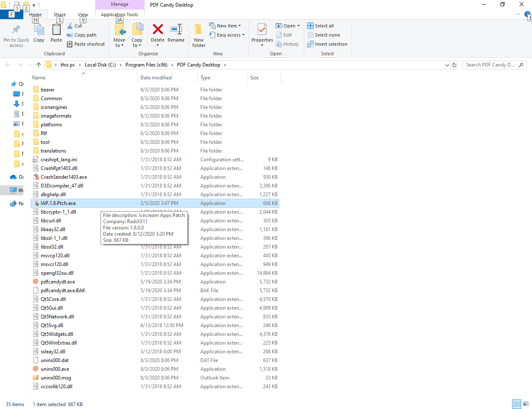
Task: Click the File tab
Action: [x=12, y=15]
